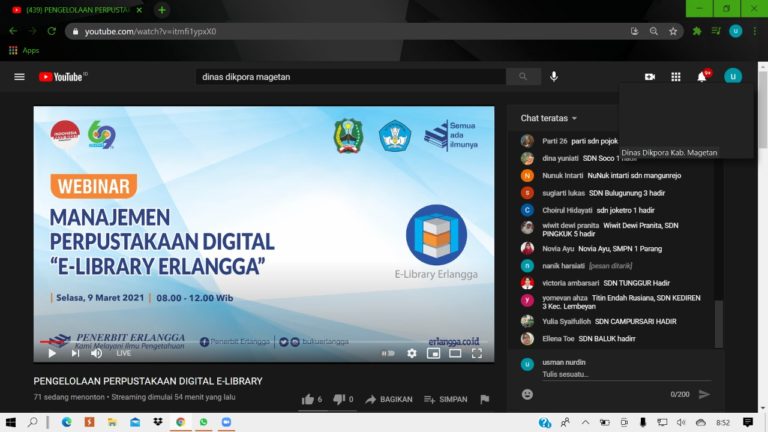The image size is (768, 432).
Task: Show hidden system tray icons chevron
Action: pos(585,422)
